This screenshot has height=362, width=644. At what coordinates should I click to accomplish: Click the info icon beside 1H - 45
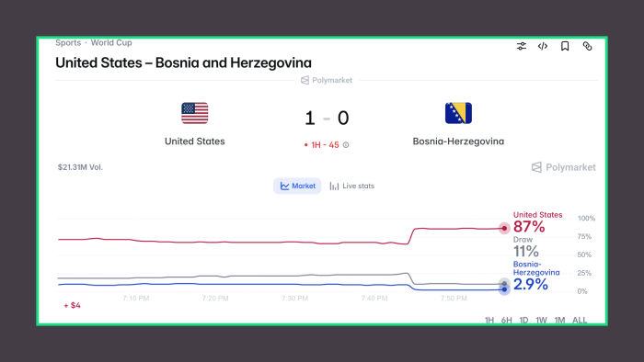pyautogui.click(x=346, y=145)
